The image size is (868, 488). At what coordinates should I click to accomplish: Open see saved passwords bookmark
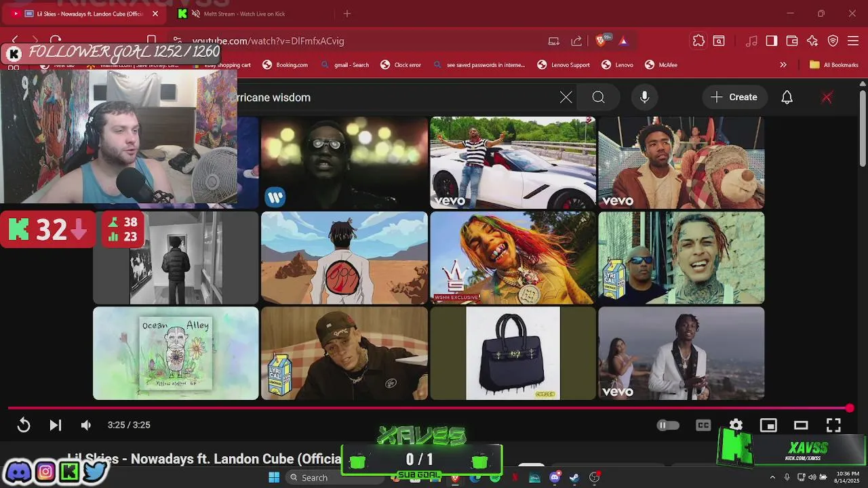(x=479, y=65)
